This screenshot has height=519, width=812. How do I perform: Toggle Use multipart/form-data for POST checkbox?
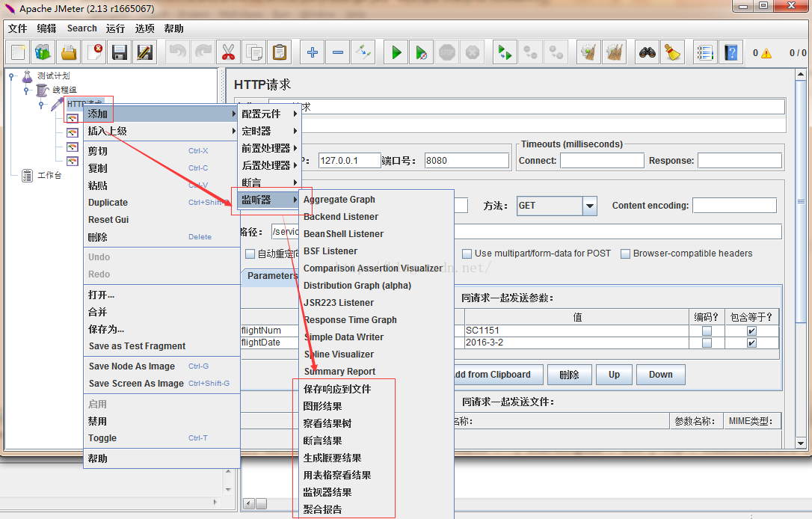click(x=467, y=254)
